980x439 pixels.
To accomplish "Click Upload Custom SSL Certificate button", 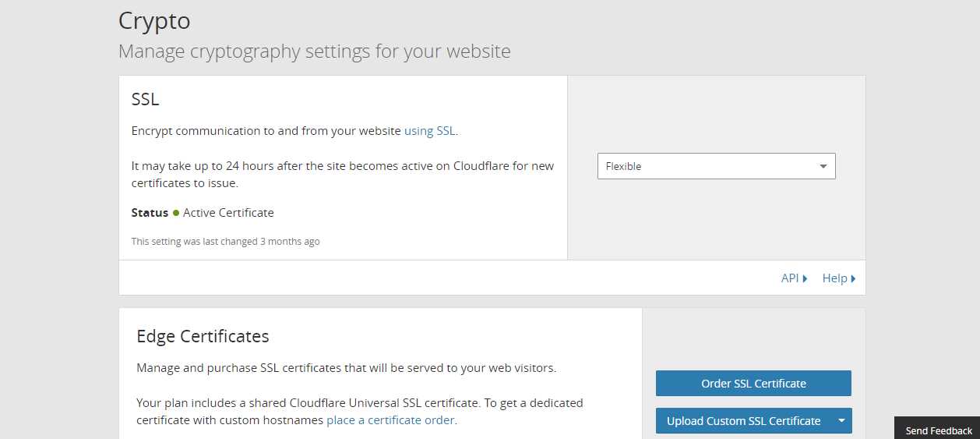I will [743, 421].
